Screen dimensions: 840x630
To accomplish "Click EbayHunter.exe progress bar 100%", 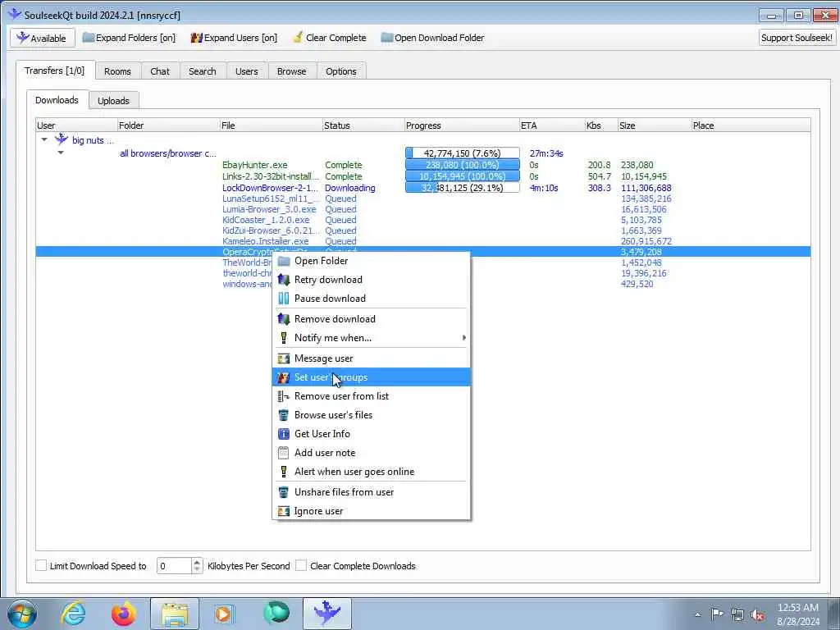I will (x=463, y=165).
